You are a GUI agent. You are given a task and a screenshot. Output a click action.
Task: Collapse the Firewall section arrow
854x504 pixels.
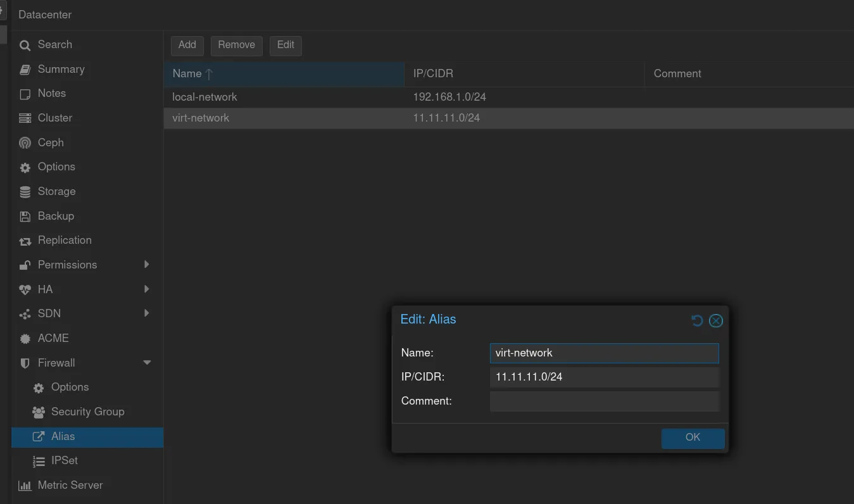click(147, 363)
